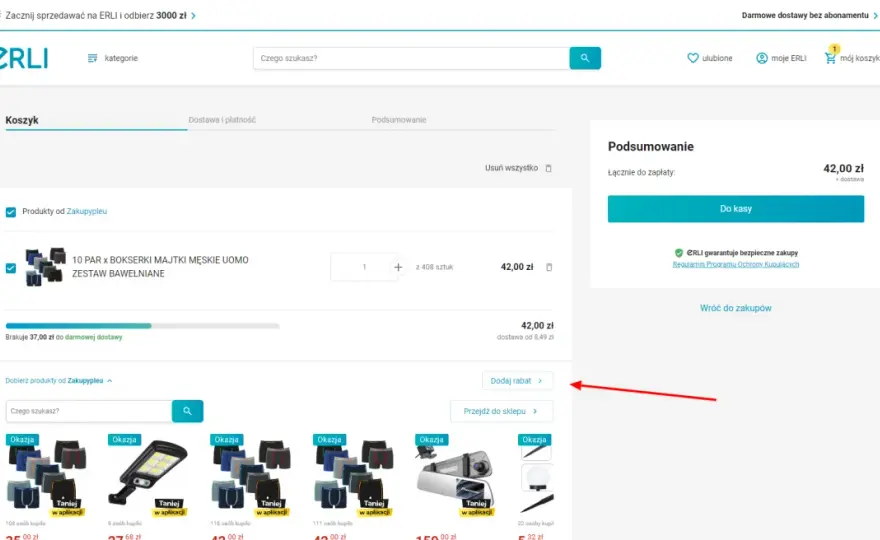Screen dimensions: 880x540
Task: Click the 42,00 zł item price
Action: coord(517,267)
